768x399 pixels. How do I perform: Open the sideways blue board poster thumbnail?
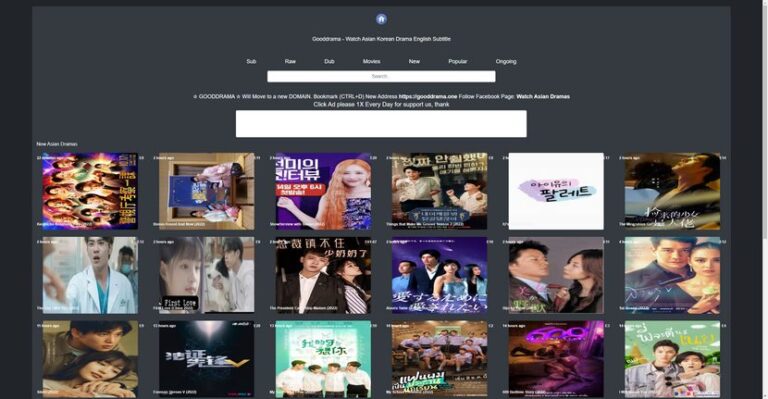coord(207,191)
